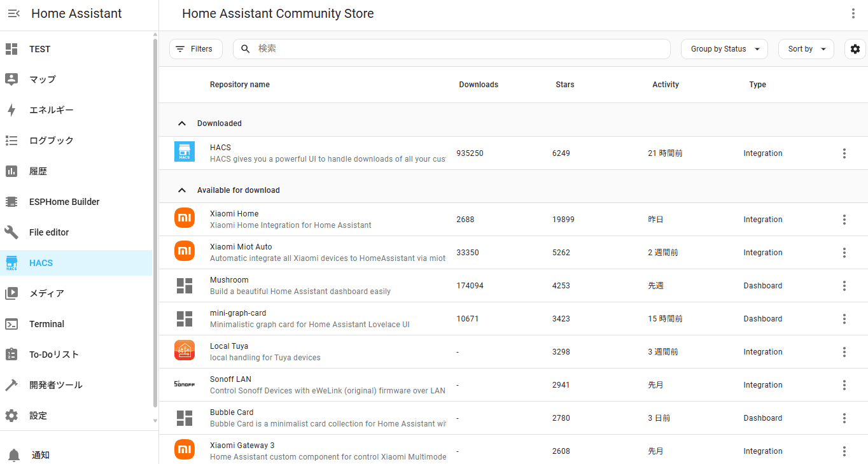Screen dimensions: 868x464
Task: Open the ESPHome Builder chip icon
Action: point(11,202)
